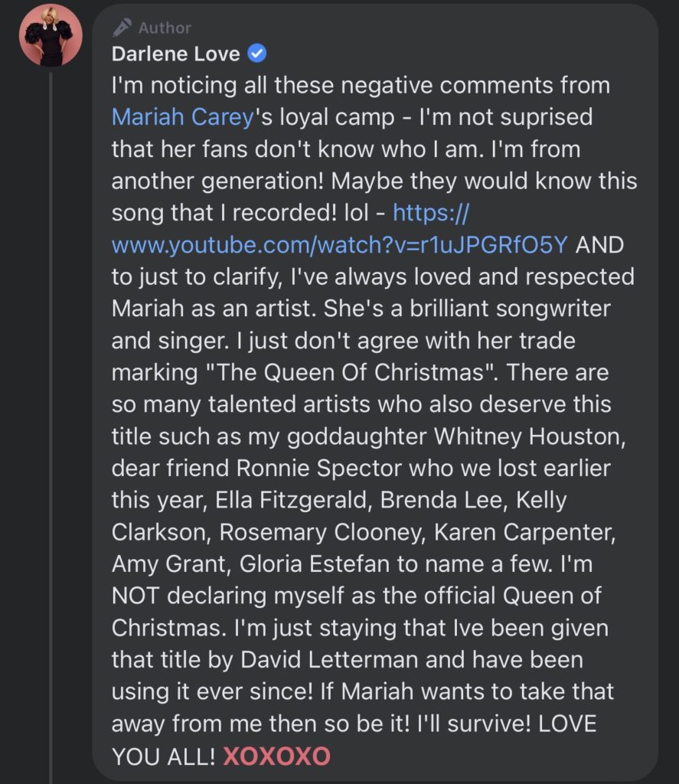Click the name "Whitney Houston" in comment
This screenshot has width=679, height=784.
535,436
